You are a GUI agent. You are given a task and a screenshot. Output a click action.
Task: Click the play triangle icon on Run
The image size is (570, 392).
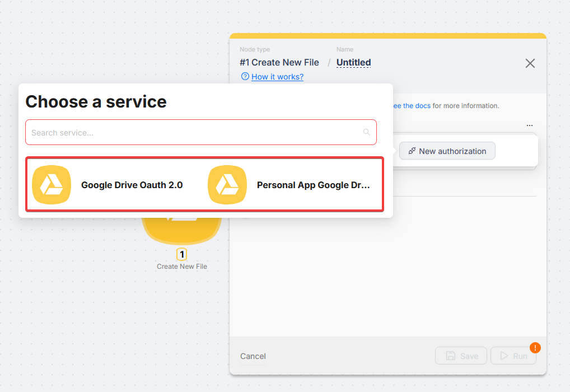pyautogui.click(x=504, y=356)
